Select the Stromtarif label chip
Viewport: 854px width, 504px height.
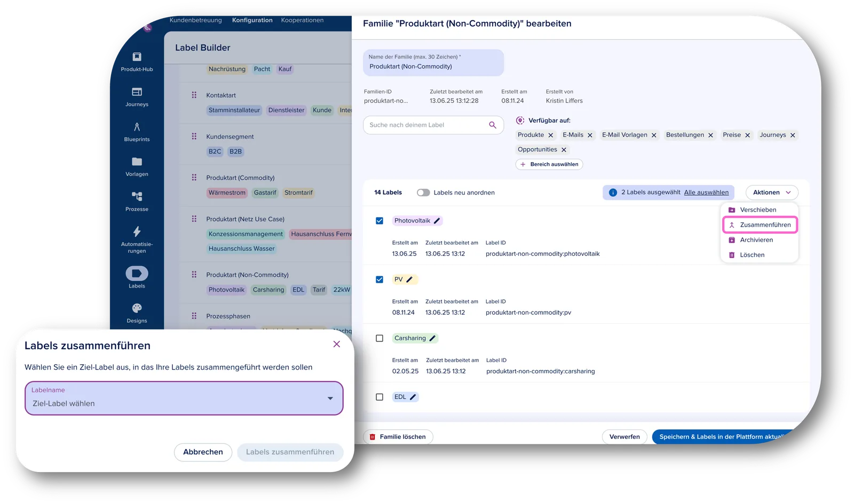[x=298, y=193]
